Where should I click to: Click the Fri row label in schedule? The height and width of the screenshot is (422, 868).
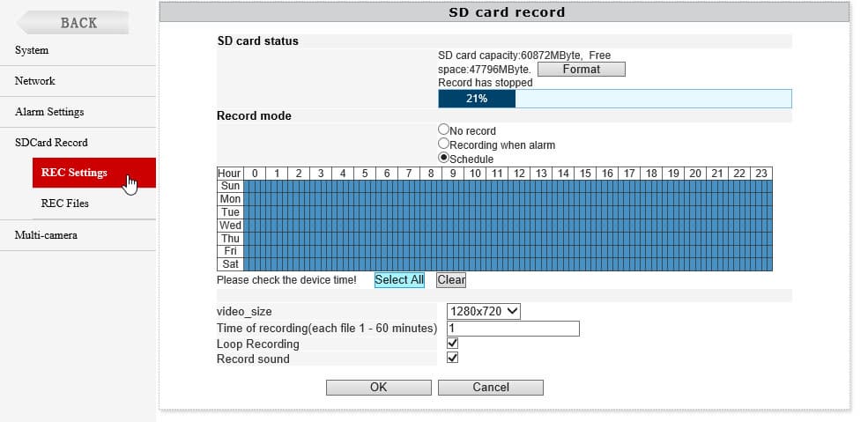(230, 251)
